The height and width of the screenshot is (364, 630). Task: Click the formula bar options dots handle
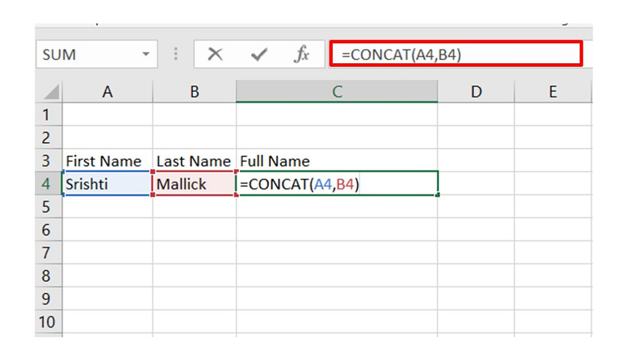175,55
